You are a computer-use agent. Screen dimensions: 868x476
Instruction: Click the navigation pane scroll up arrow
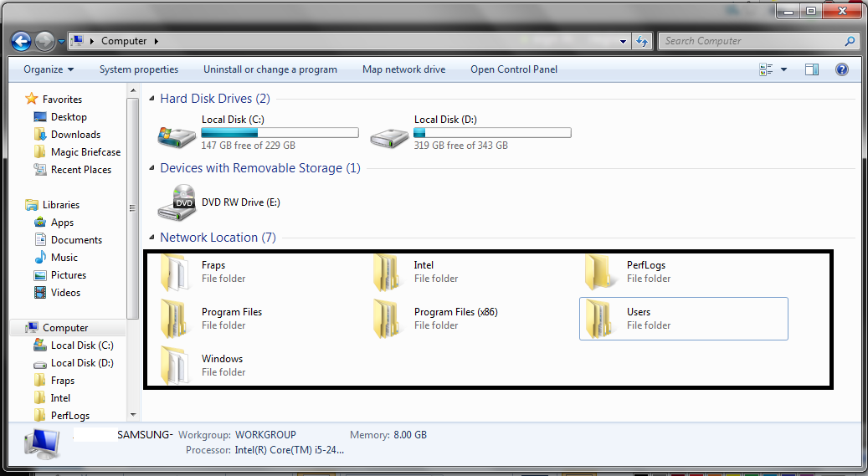(x=133, y=90)
